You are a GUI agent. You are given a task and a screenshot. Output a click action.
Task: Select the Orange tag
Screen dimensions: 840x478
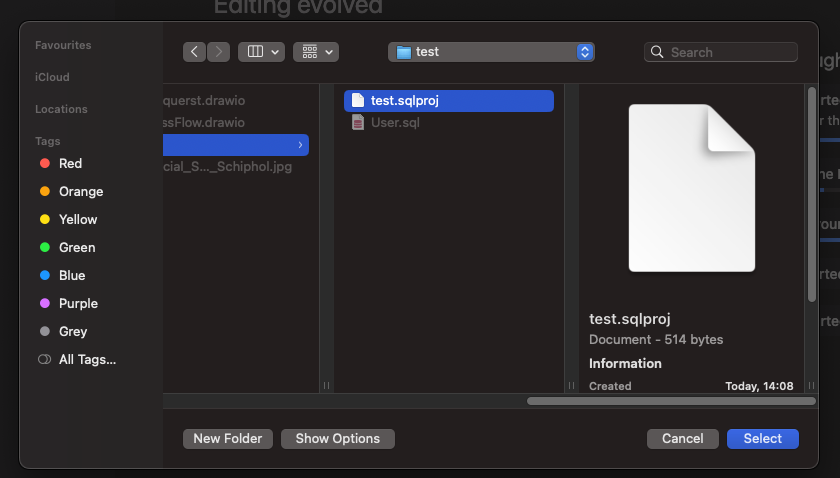[x=80, y=191]
